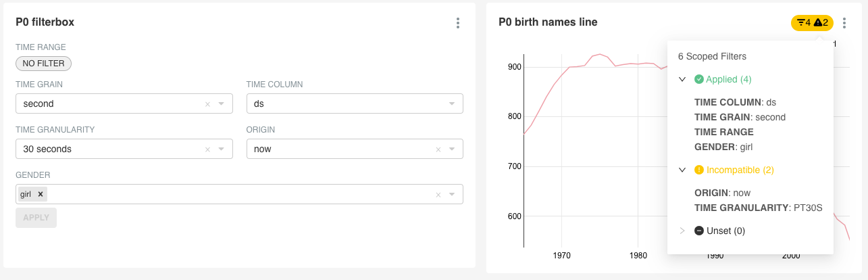Image resolution: width=868 pixels, height=280 pixels.
Task: Remove the 'girl' tag from Gender
Action: [x=41, y=194]
